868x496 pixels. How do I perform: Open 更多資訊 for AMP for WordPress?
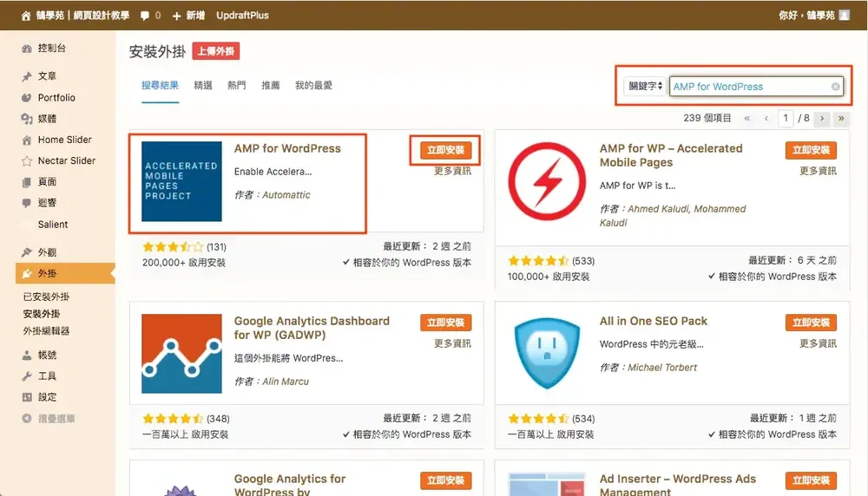tap(452, 171)
